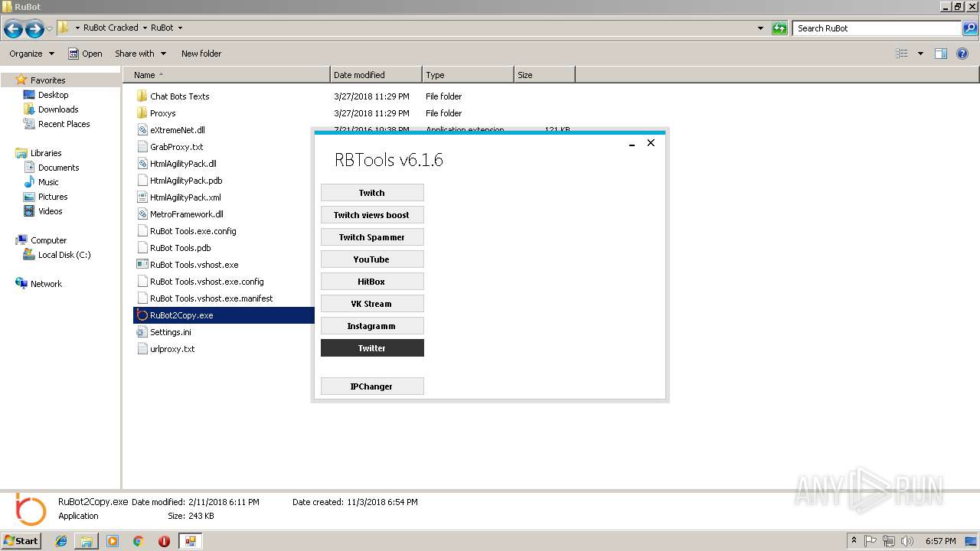Open Downloads in navigation pane
The image size is (980, 551).
coord(58,109)
